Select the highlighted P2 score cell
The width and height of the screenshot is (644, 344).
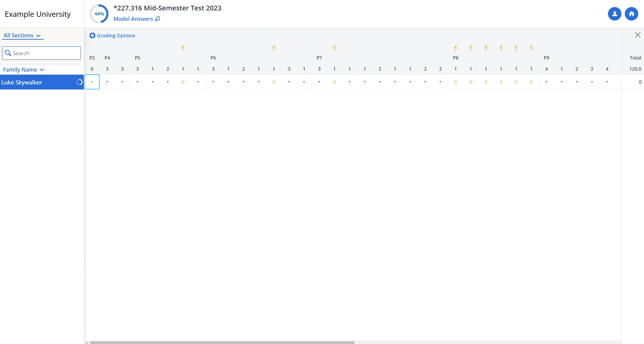click(x=92, y=82)
